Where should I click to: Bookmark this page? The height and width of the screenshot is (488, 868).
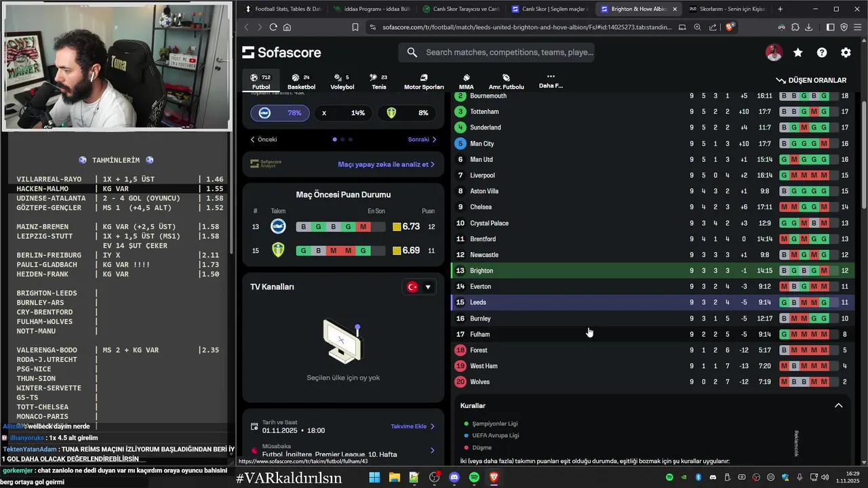[355, 27]
